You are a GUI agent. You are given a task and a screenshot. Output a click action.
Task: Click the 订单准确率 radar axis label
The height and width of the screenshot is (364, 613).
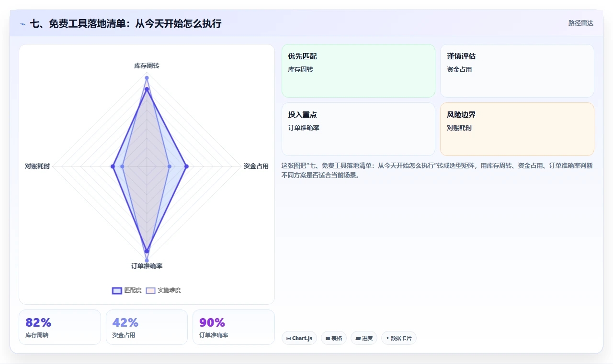tap(147, 266)
